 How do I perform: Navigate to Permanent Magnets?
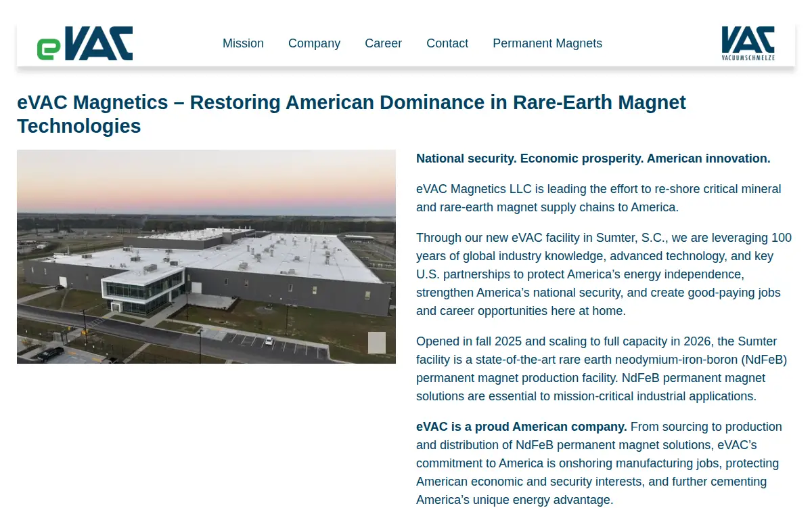pos(547,43)
